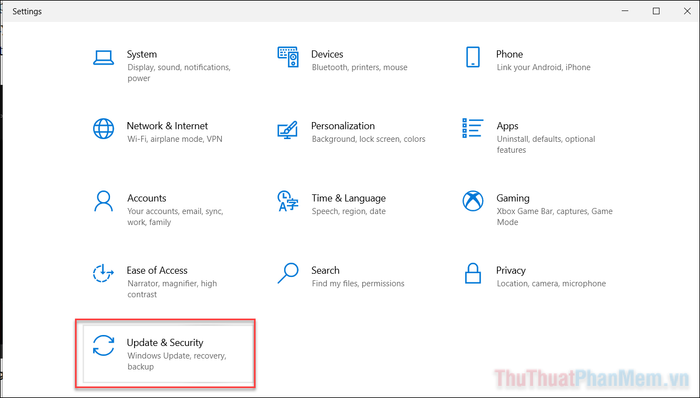
Task: Select 'Display, sound, notifications, power' text
Action: coord(179,73)
